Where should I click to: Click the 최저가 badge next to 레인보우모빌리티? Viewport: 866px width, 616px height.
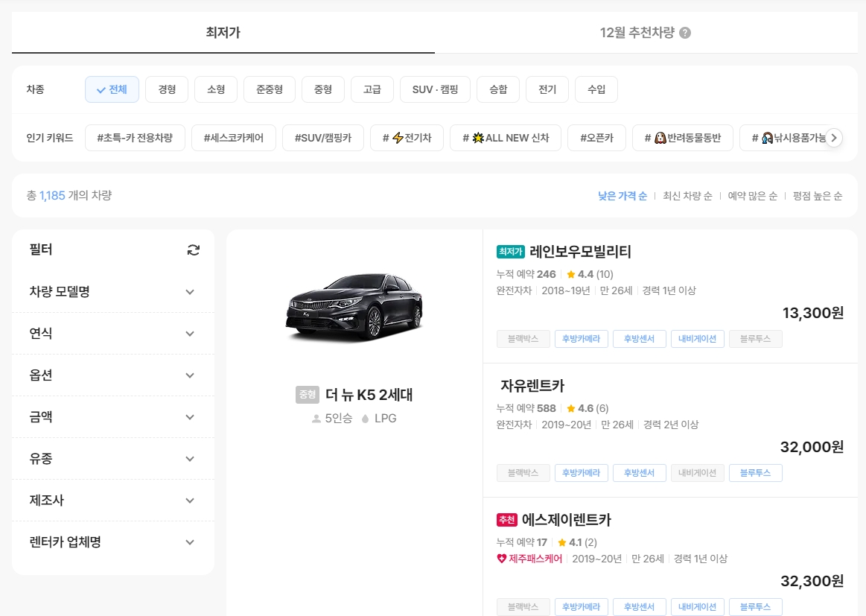click(x=509, y=252)
